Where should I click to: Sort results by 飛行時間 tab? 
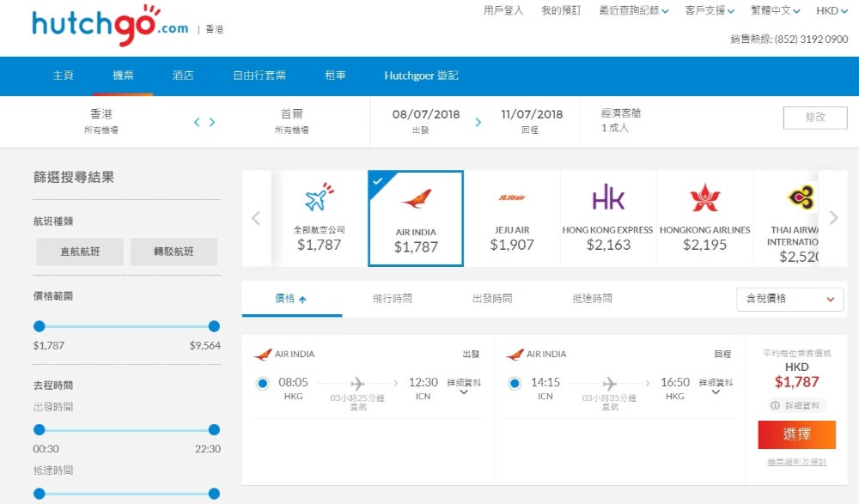point(392,299)
